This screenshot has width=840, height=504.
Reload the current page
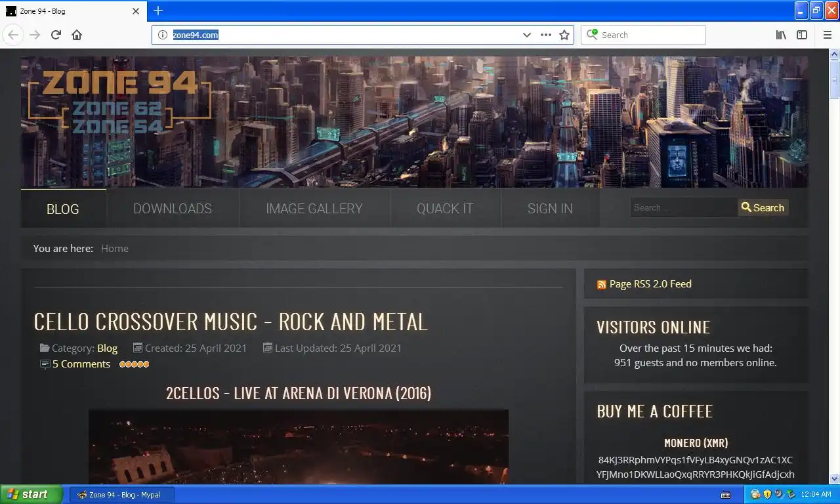click(56, 35)
